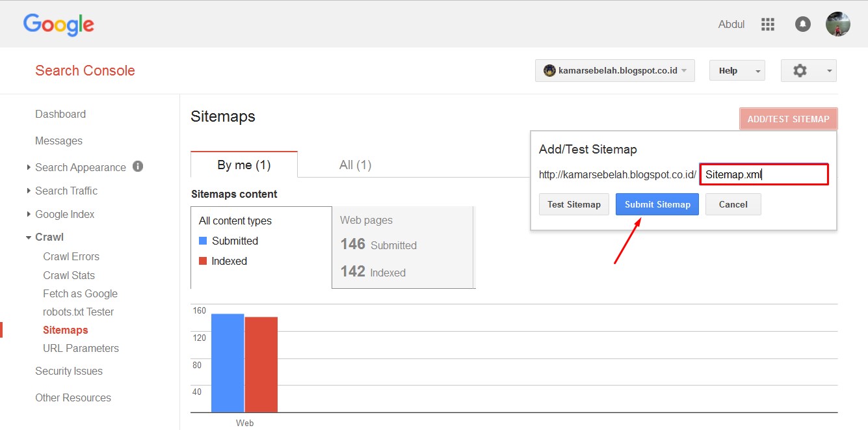Click the blue Submitted bar in chart
Viewport: 868px width, 430px height.
pos(228,363)
